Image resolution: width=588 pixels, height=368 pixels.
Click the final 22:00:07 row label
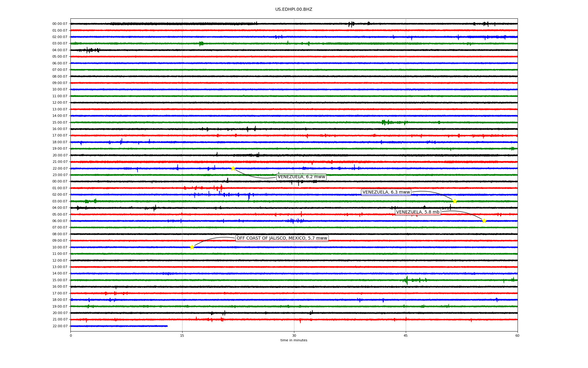point(60,326)
